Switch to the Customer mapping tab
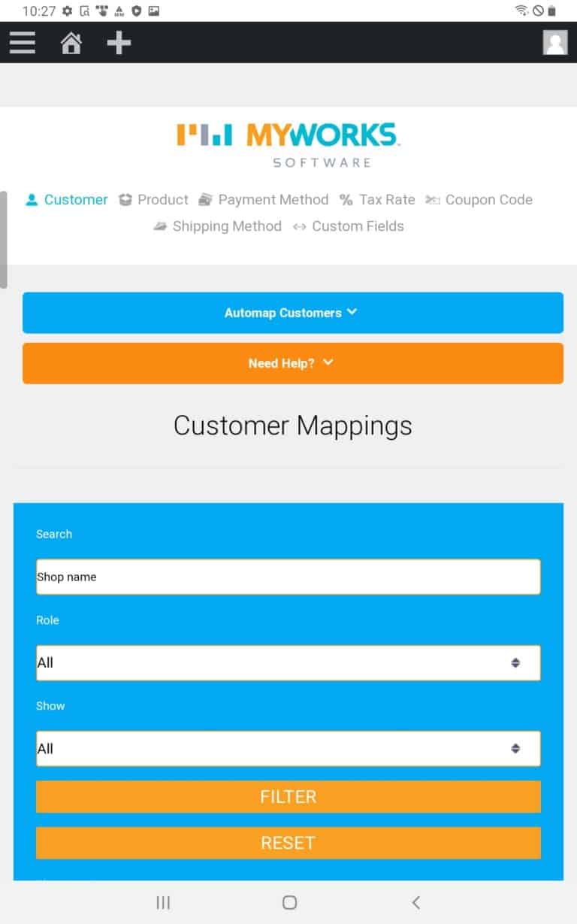This screenshot has width=577, height=924. pyautogui.click(x=67, y=200)
